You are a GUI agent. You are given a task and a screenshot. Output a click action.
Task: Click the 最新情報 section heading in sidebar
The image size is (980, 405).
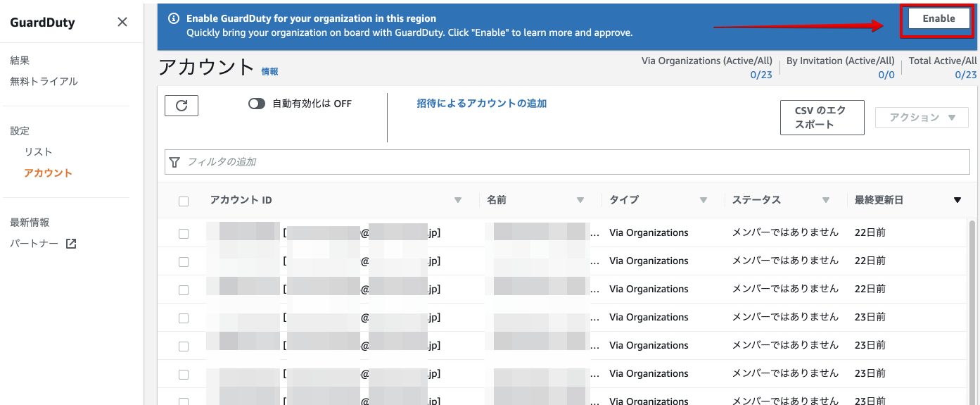(30, 223)
